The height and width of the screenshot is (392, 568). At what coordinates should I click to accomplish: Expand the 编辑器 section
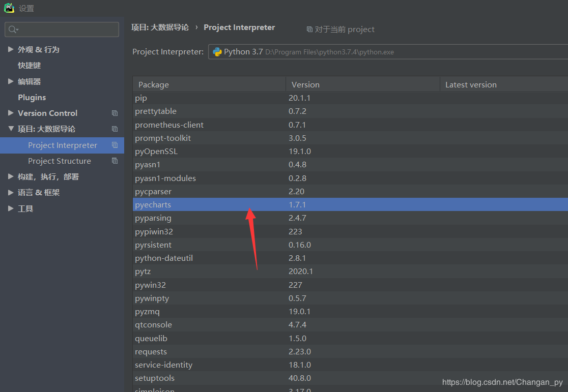[x=11, y=81]
